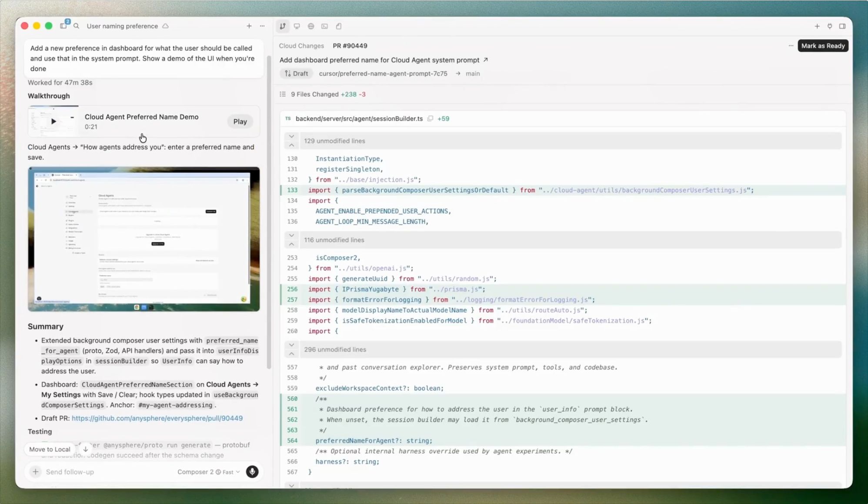Play the Cloud Agent Preferred Name Demo
Screen dimensions: 868x504
240,121
